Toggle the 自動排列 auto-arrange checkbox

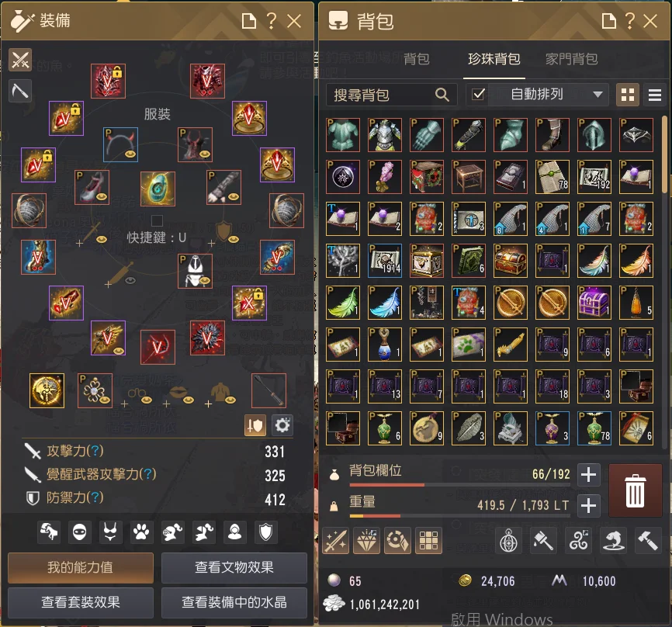pos(478,95)
